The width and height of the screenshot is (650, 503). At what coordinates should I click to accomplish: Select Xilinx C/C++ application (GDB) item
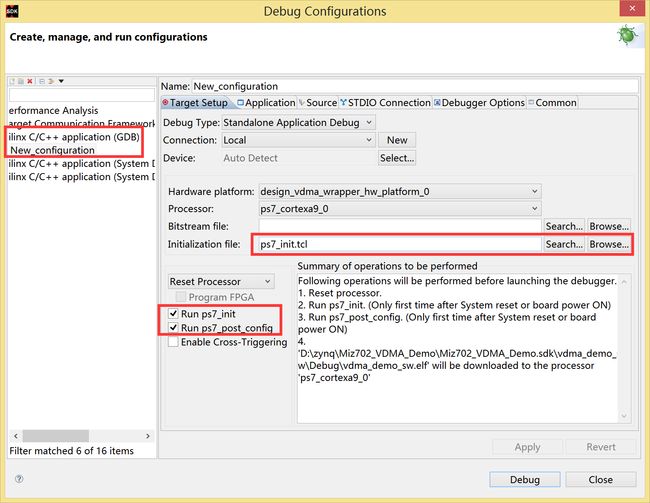pyautogui.click(x=74, y=137)
